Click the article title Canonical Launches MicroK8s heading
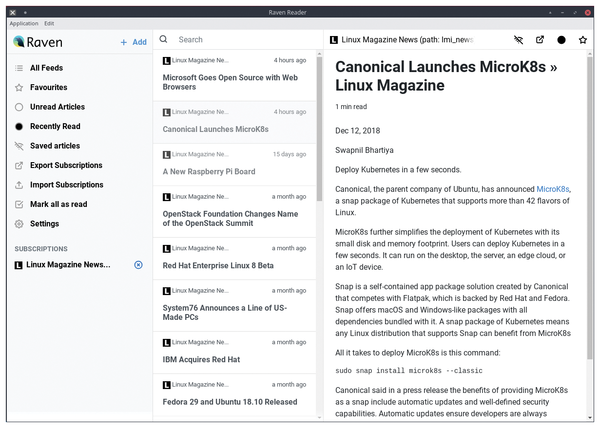 446,76
